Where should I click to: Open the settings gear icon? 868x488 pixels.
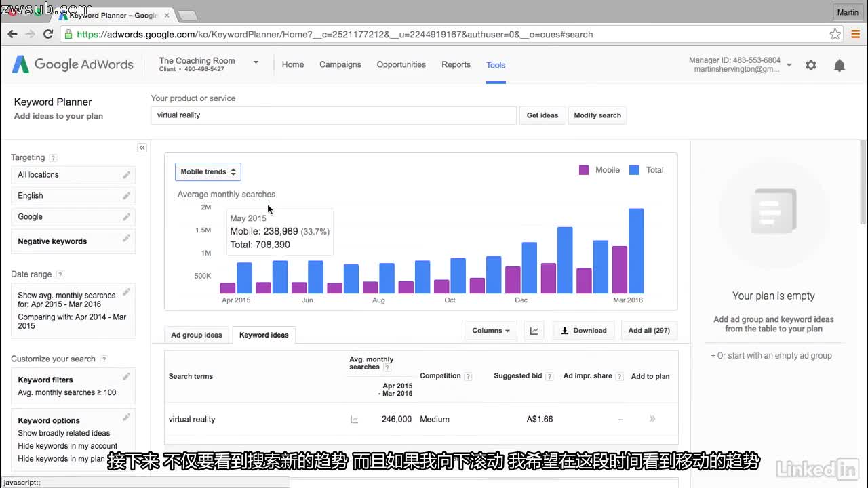[x=811, y=65]
